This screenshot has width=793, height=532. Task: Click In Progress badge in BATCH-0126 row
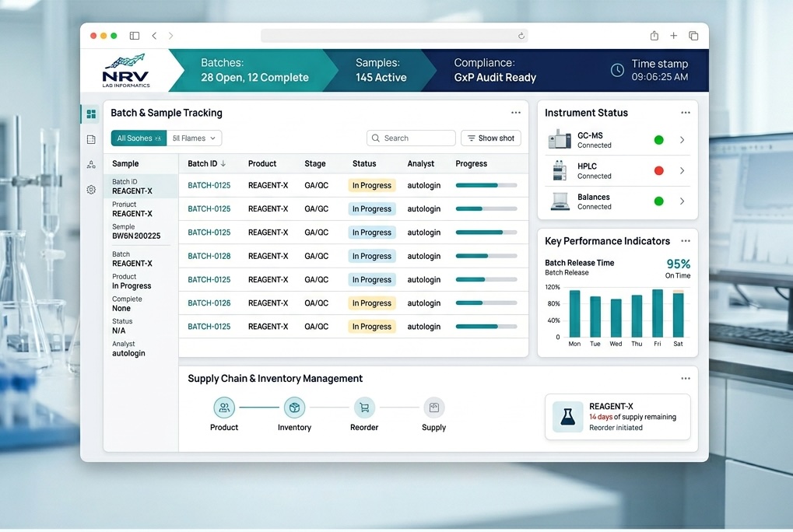pos(372,303)
